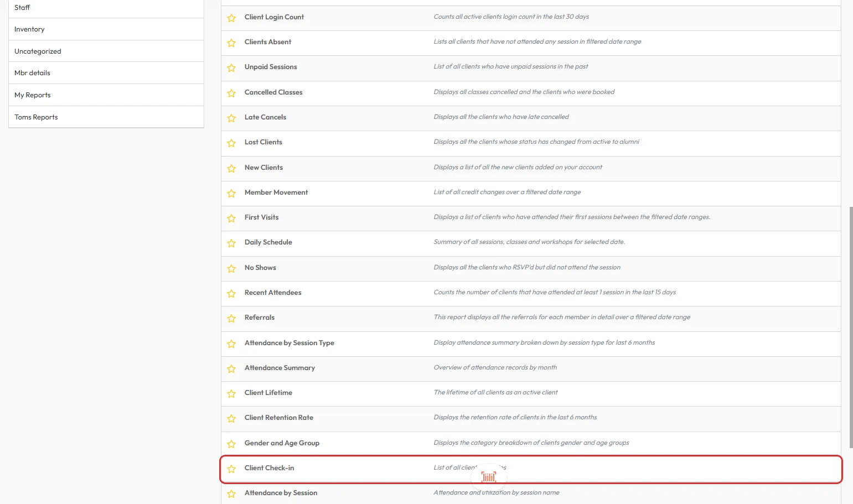Select Inventory in the sidebar
The height and width of the screenshot is (504, 853).
point(29,29)
